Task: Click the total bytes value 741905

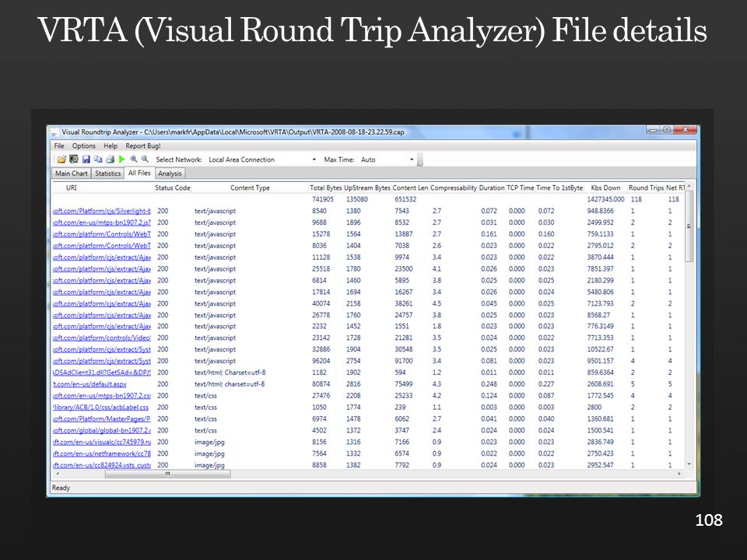Action: coord(322,200)
